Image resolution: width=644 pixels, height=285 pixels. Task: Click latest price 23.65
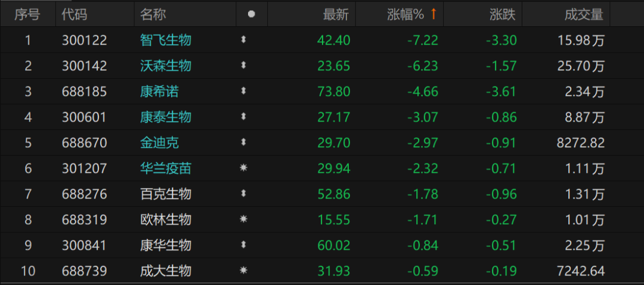(334, 66)
